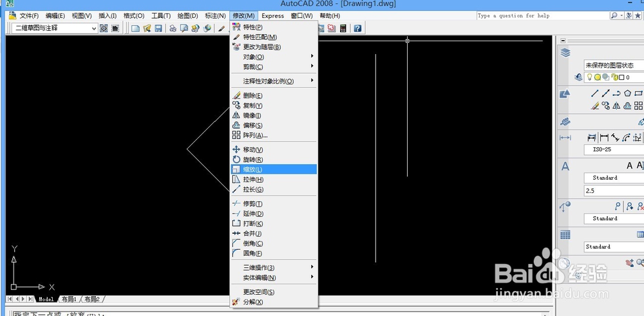Click the Arc Length dimension icon
Screen dimensions: 644x316
click(x=627, y=137)
